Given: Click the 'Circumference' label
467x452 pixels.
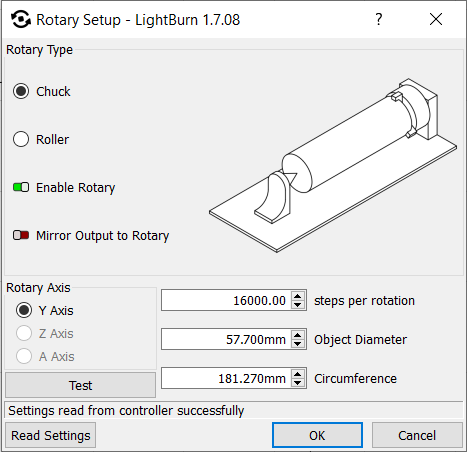Looking at the screenshot, I should point(355,378).
